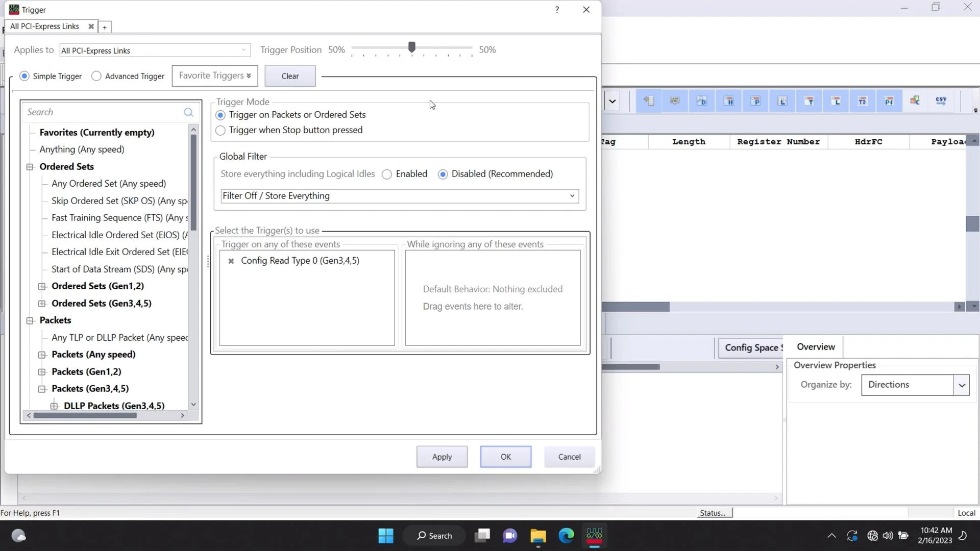Click OK to confirm trigger
The width and height of the screenshot is (980, 551).
tap(505, 457)
